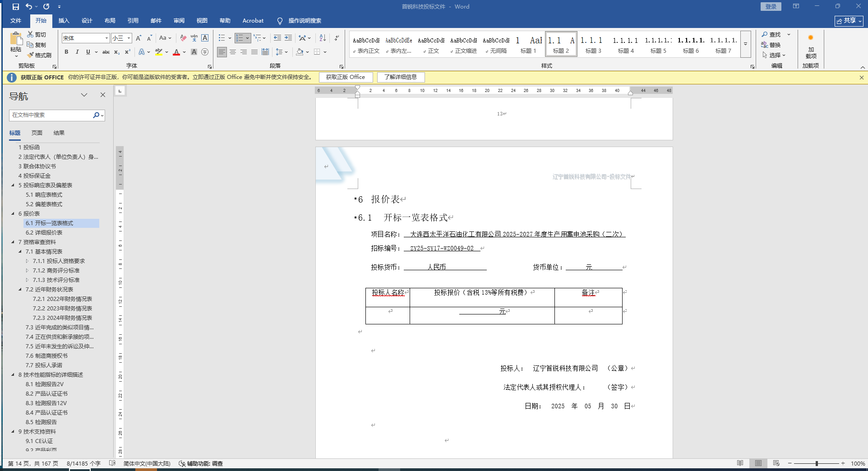
Task: Click the Find (查找) magnifier button
Action: coord(771,34)
